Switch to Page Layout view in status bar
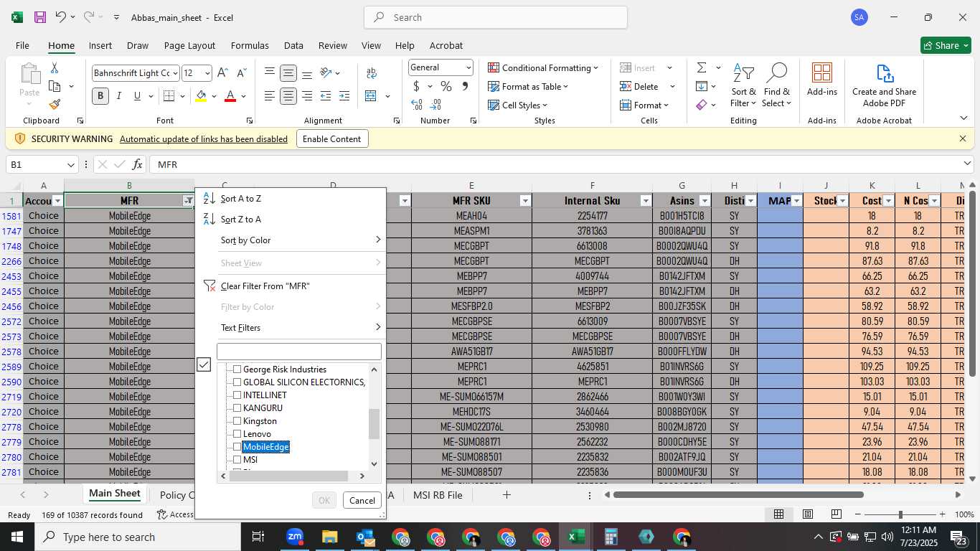 808,514
